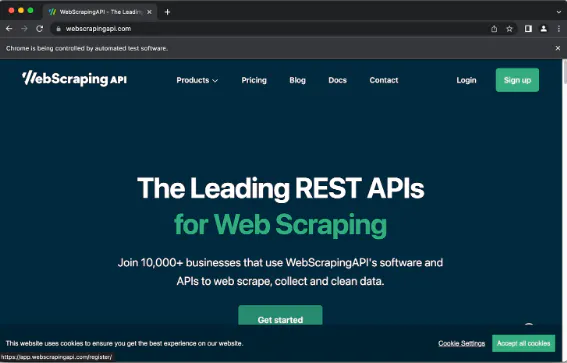567x363 pixels.
Task: Click the Login link
Action: [x=466, y=80]
